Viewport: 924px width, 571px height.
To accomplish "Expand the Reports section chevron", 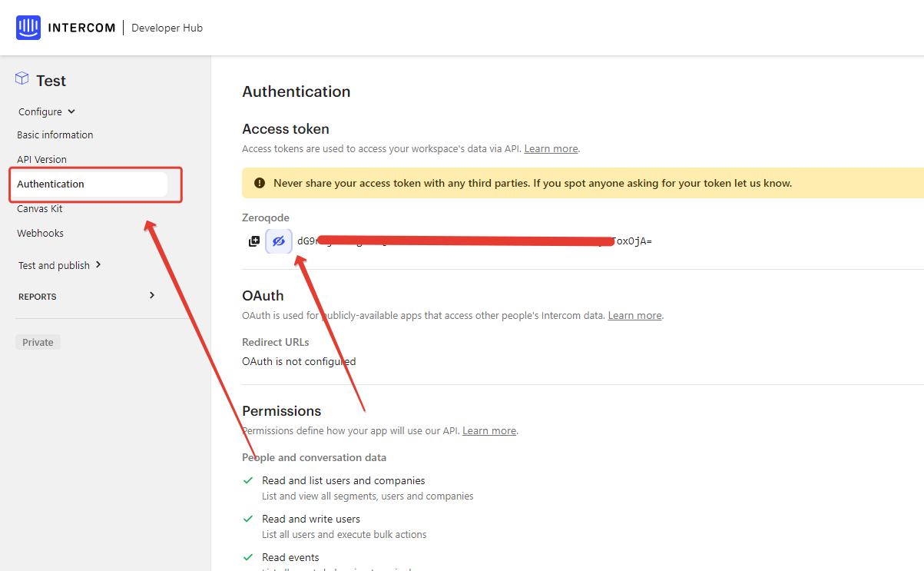I will coord(152,295).
